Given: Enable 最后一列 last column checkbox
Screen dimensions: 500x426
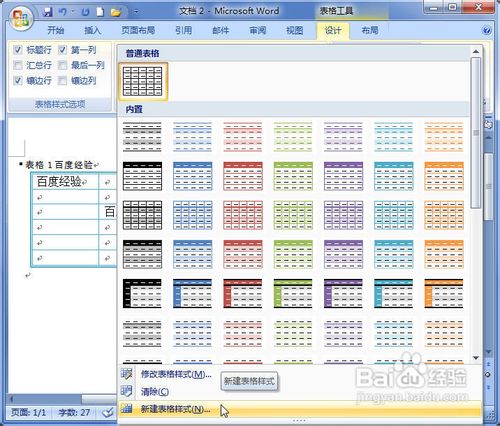Looking at the screenshot, I should [62, 65].
